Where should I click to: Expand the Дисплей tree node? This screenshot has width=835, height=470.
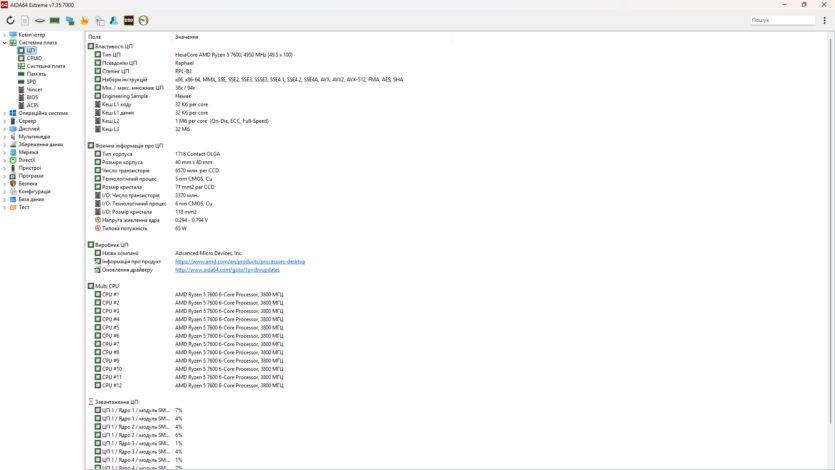(5, 129)
